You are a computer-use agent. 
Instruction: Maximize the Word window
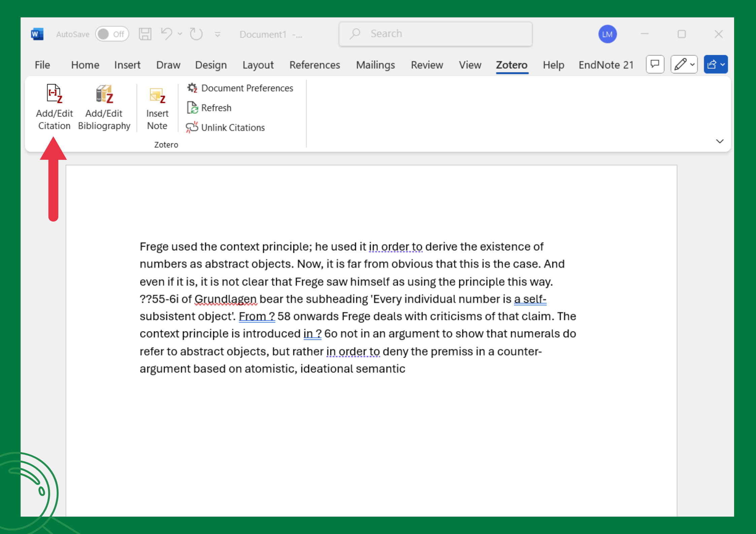coord(682,34)
